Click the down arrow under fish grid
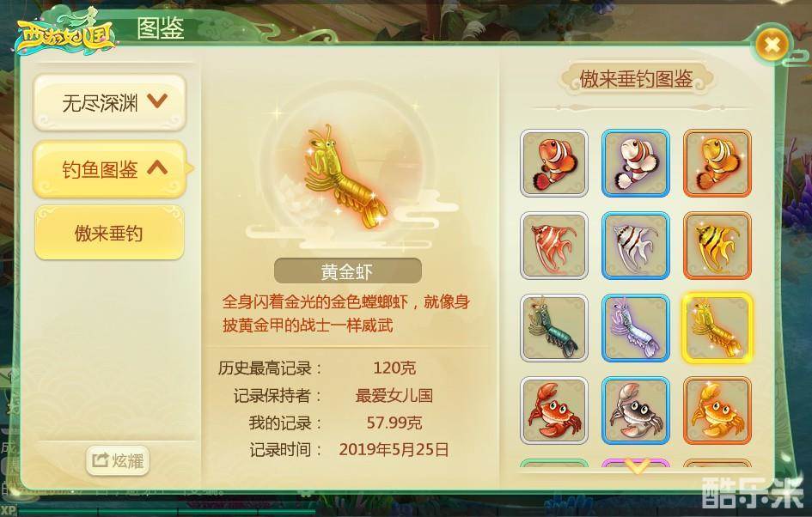812x517 pixels. click(638, 467)
